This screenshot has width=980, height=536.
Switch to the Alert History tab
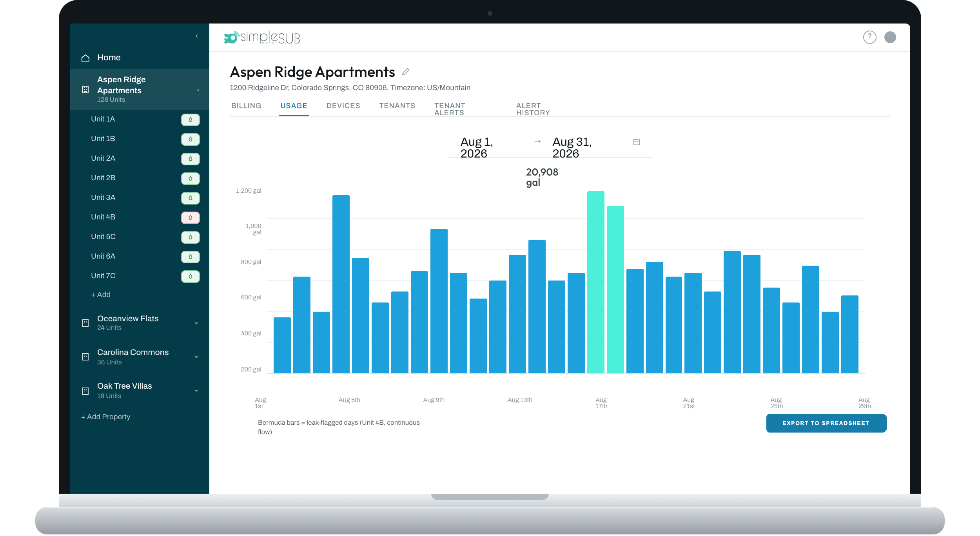click(x=533, y=109)
